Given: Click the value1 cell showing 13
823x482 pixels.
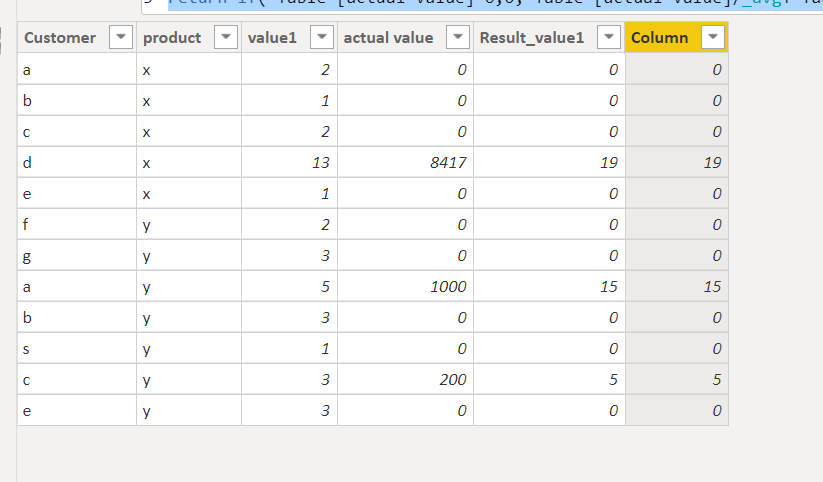Looking at the screenshot, I should tap(289, 163).
